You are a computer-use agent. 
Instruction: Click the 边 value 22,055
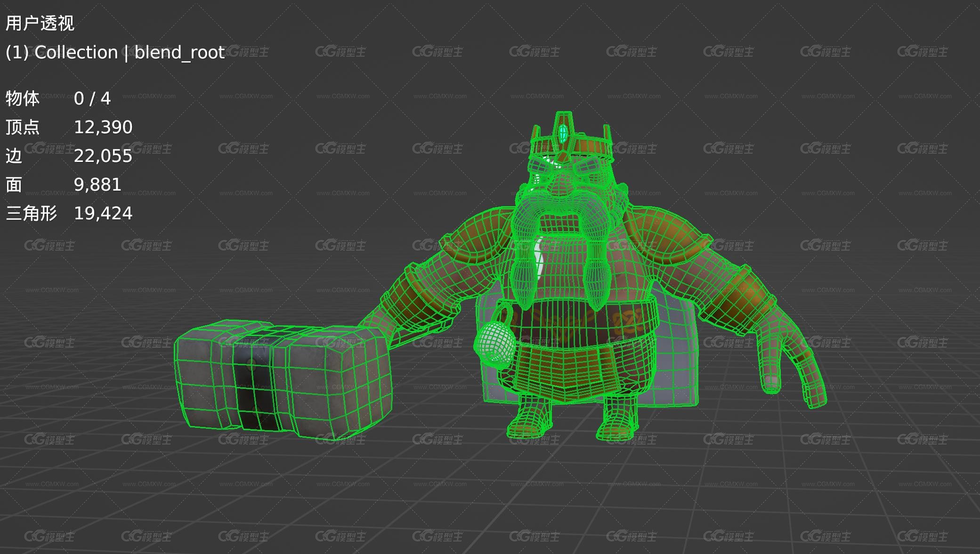point(103,156)
